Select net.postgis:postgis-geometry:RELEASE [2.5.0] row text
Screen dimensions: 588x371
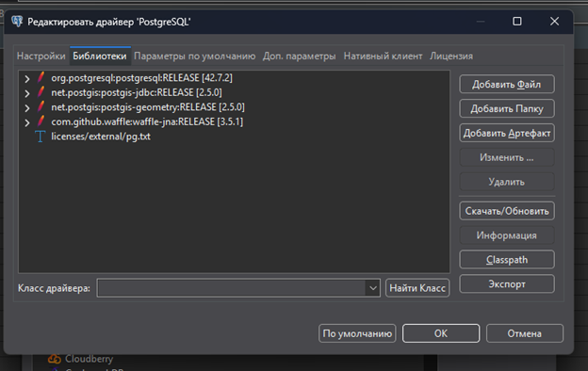148,106
